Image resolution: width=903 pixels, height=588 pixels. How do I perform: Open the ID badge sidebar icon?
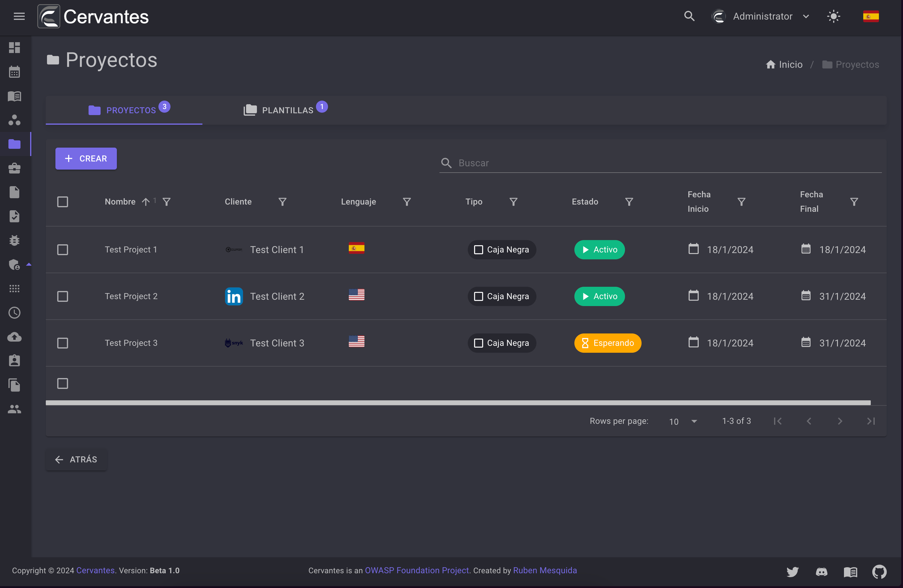[14, 361]
